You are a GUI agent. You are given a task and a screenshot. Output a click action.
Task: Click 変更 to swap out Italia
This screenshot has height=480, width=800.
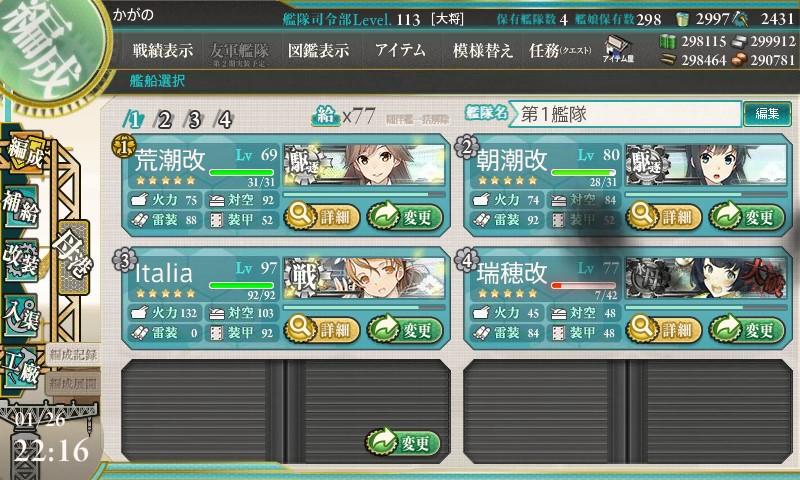(405, 330)
